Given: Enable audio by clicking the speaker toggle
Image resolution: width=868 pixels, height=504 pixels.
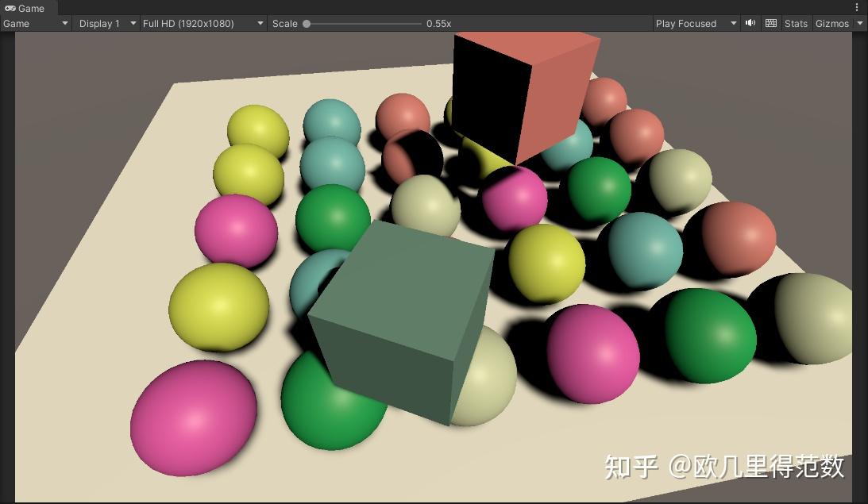Looking at the screenshot, I should [750, 23].
